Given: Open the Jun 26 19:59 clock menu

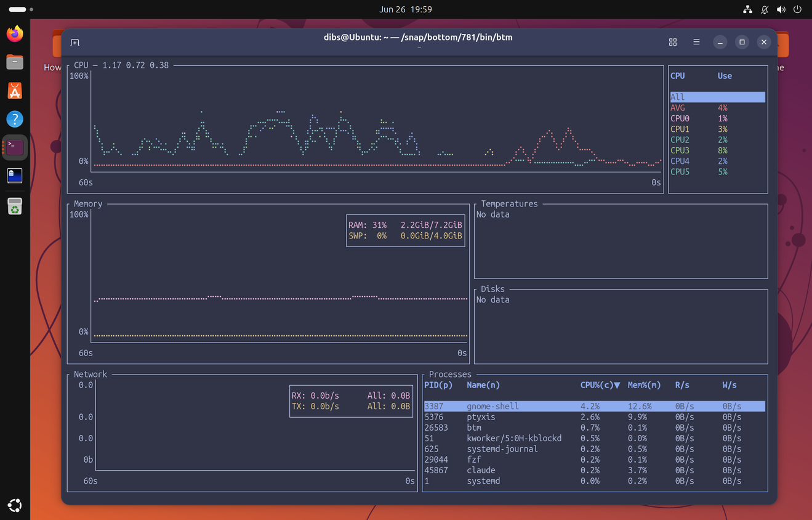Looking at the screenshot, I should coord(406,9).
